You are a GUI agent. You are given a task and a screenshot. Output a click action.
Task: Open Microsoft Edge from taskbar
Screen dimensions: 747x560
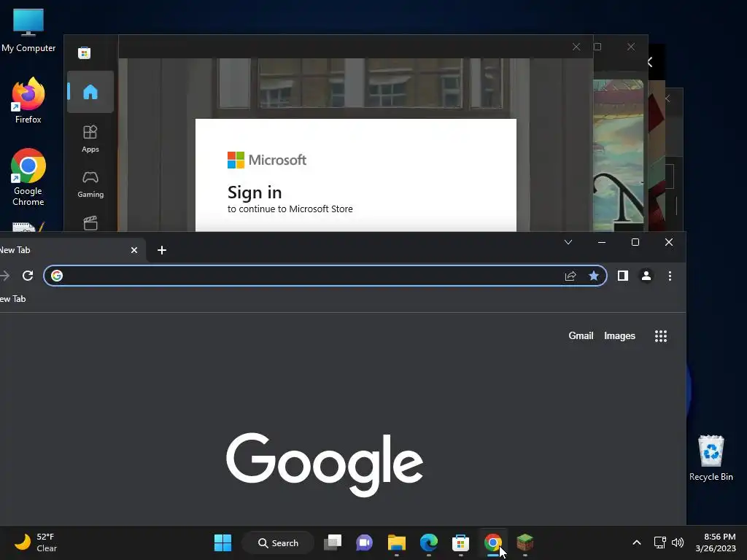[429, 542]
